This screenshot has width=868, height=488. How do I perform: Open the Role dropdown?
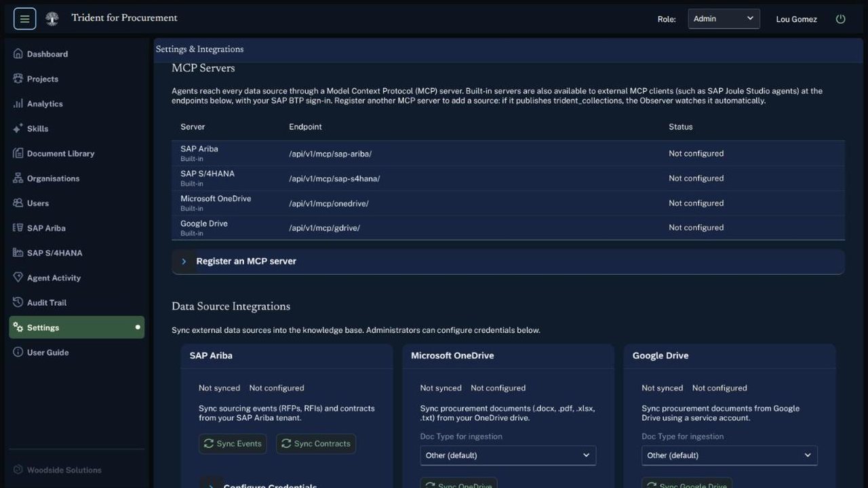coord(724,19)
